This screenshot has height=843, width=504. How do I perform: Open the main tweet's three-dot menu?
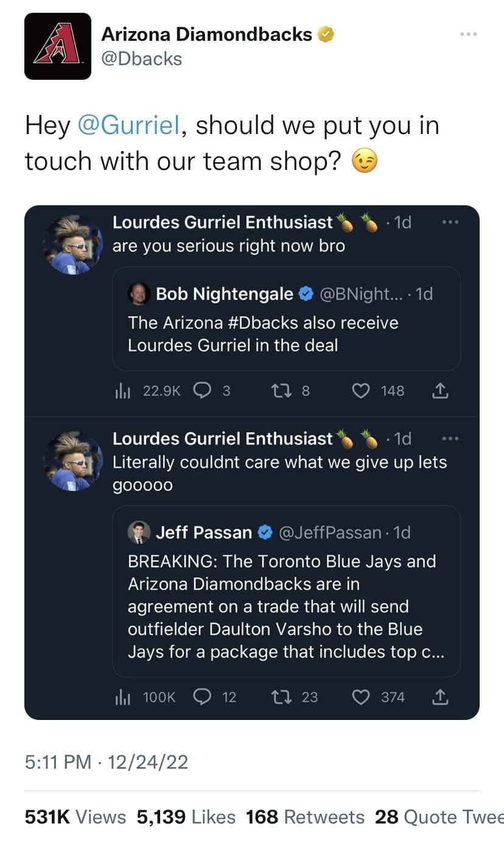(468, 35)
